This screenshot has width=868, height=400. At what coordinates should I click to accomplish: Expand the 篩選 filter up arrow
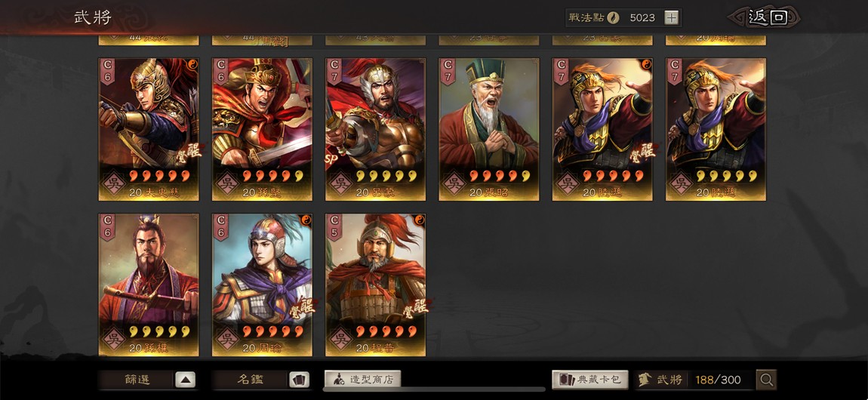pos(186,380)
